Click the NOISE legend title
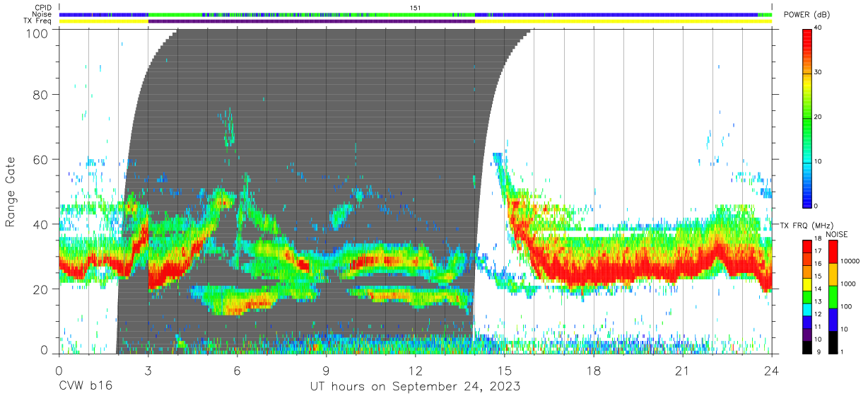The height and width of the screenshot is (401, 868). tap(839, 234)
